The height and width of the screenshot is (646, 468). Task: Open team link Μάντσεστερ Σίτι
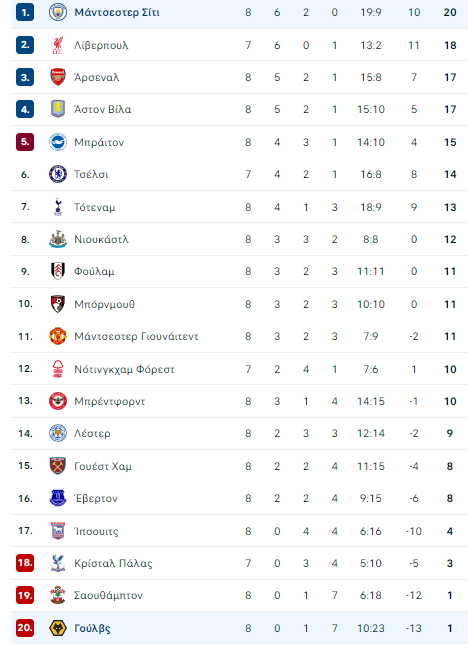[117, 12]
